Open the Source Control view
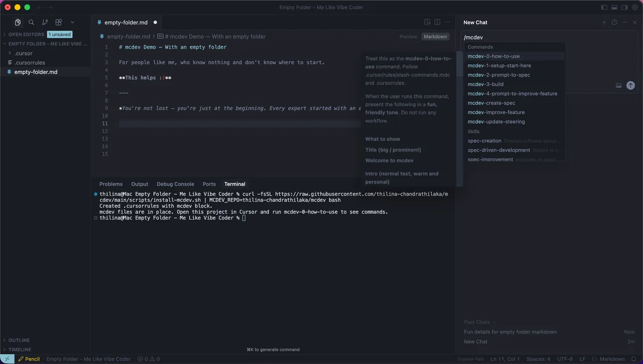This screenshot has height=364, width=643. click(x=45, y=22)
